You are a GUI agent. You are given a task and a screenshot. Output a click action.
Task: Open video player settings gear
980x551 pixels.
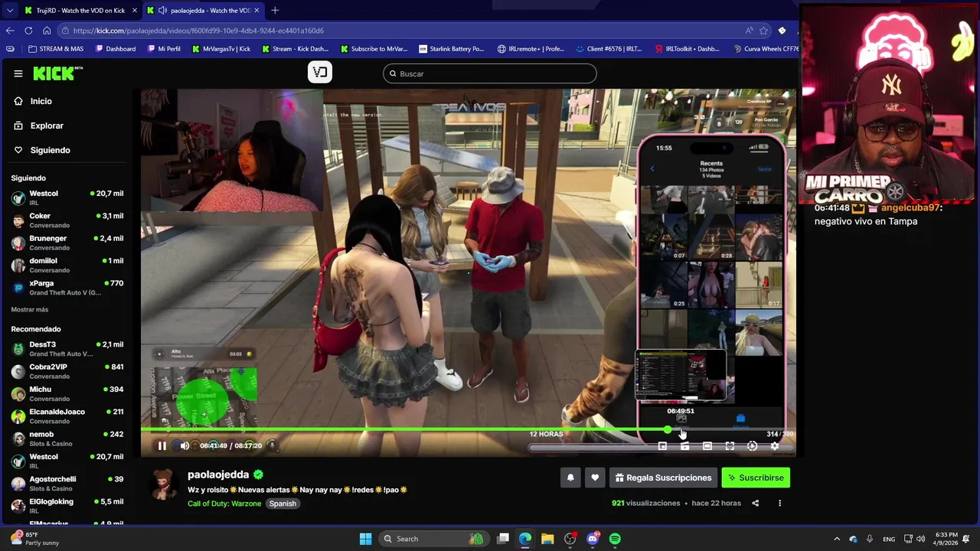(774, 446)
